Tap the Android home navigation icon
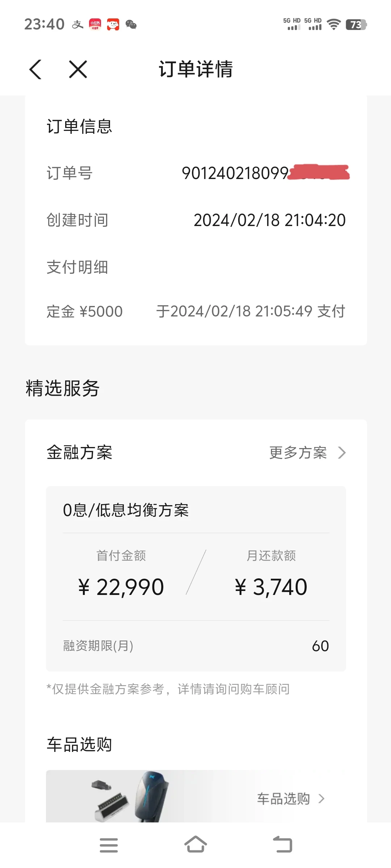Image resolution: width=391 pixels, height=868 pixels. (x=195, y=844)
